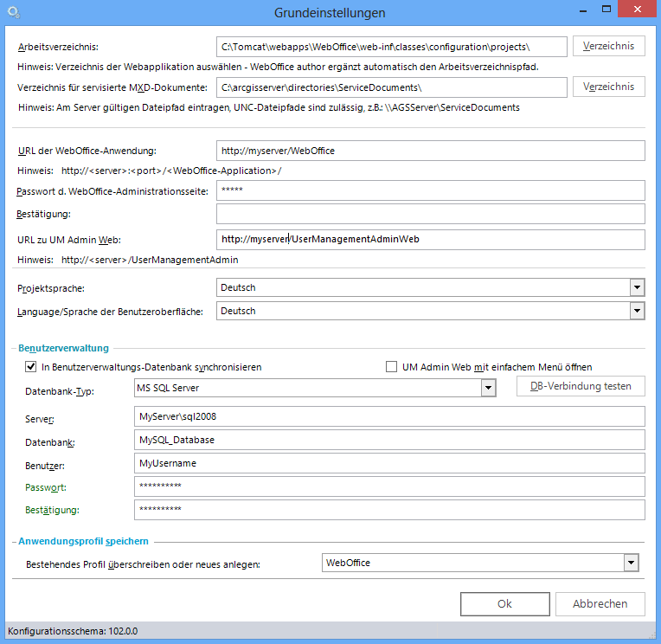Click the database Bestätigung password field
The image size is (661, 644).
click(x=389, y=510)
